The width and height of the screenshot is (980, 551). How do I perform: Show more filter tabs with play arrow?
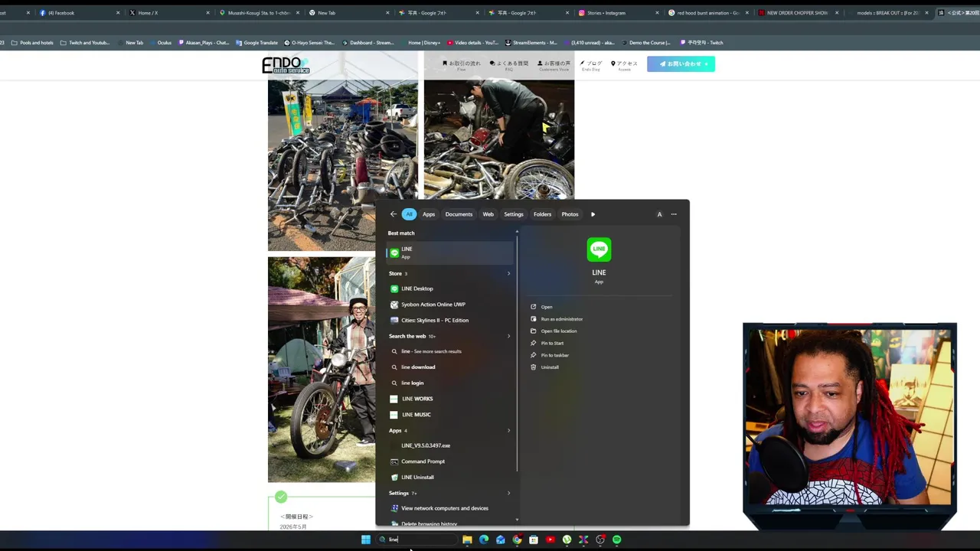pos(593,214)
